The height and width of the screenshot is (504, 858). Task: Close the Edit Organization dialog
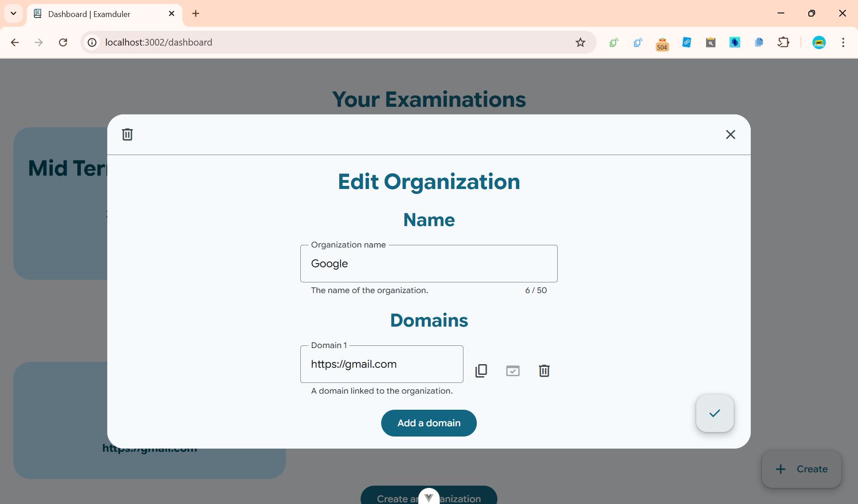click(x=730, y=134)
